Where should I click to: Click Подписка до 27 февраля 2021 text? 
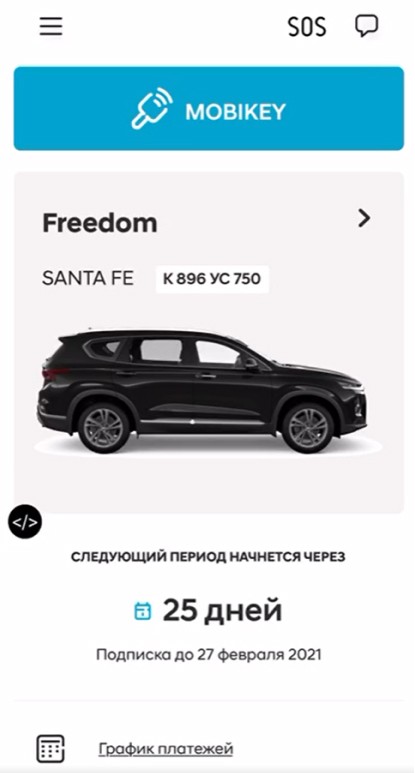tap(208, 655)
